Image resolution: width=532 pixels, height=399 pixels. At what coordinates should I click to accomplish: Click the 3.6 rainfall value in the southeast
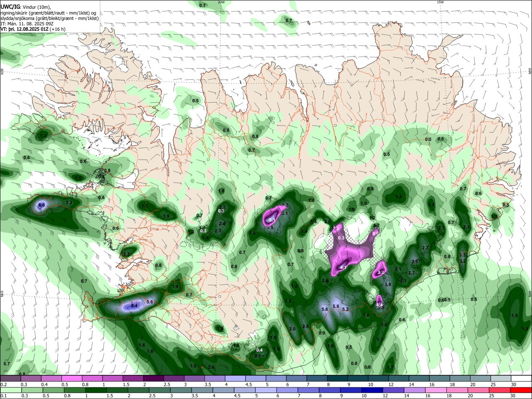tap(414, 261)
